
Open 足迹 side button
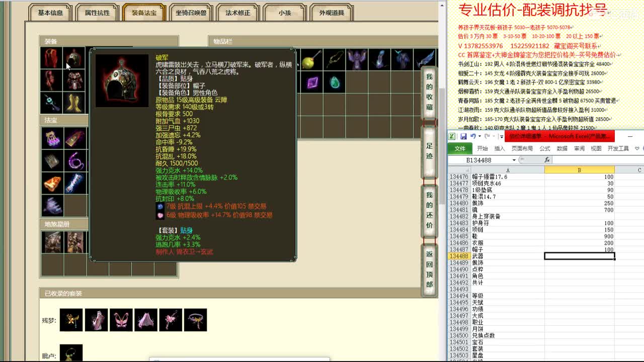point(429,151)
